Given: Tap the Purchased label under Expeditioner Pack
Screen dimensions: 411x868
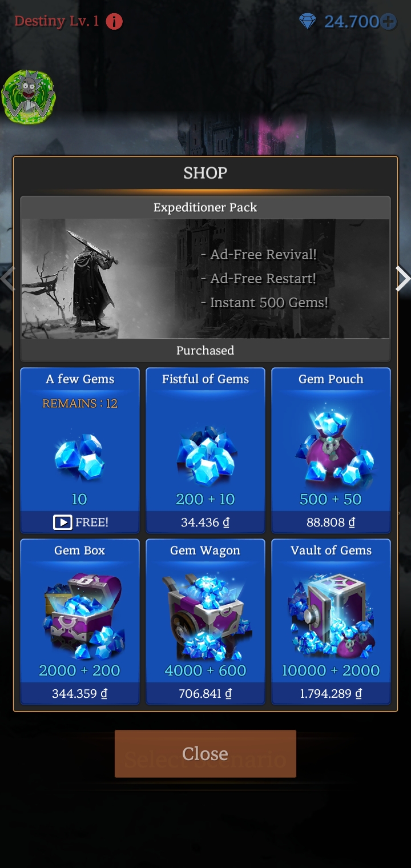Looking at the screenshot, I should 205,351.
